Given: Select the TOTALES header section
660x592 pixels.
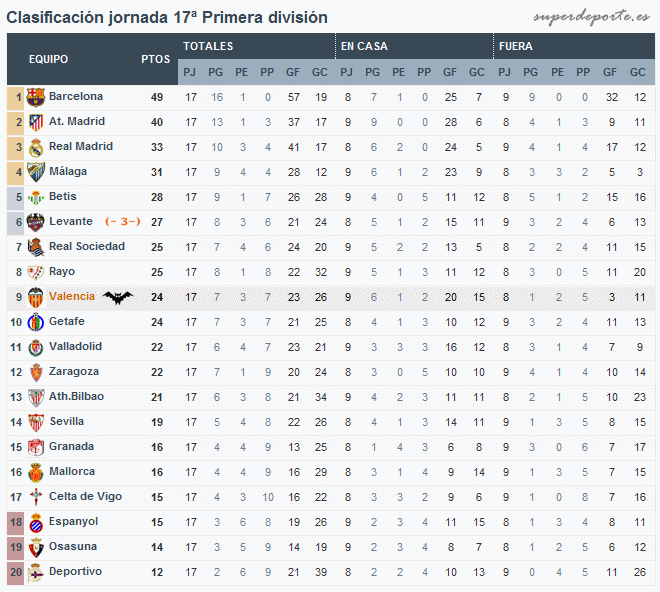Looking at the screenshot, I should [x=256, y=46].
